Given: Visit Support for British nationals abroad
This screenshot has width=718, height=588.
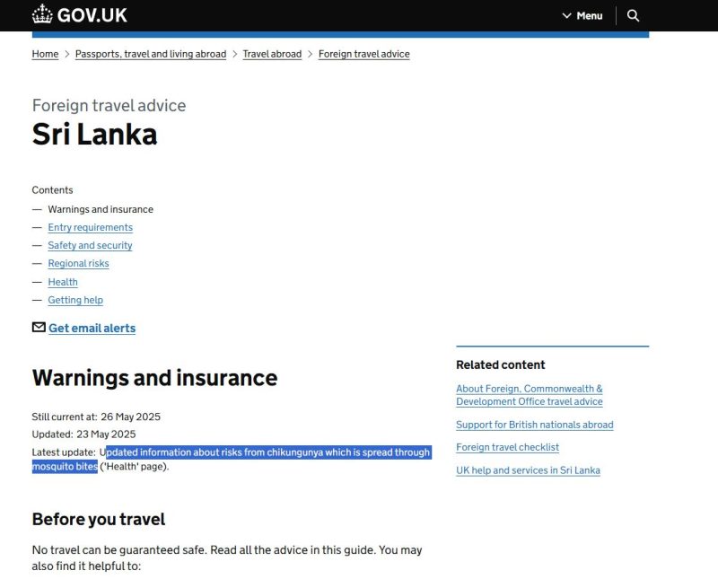Looking at the screenshot, I should (534, 425).
